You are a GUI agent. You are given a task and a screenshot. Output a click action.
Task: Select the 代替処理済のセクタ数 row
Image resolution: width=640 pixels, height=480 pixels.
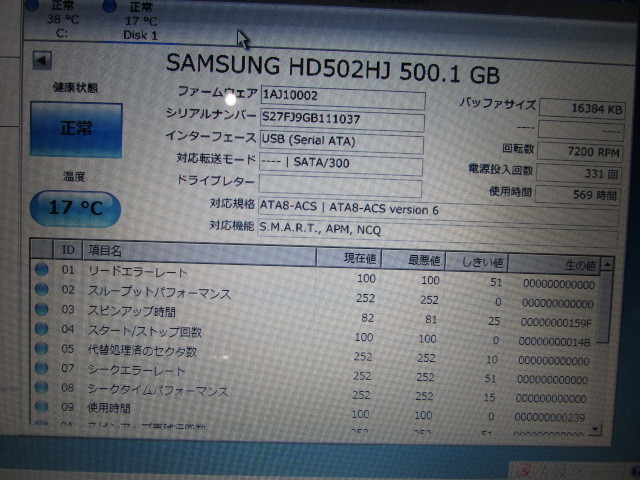click(x=312, y=354)
